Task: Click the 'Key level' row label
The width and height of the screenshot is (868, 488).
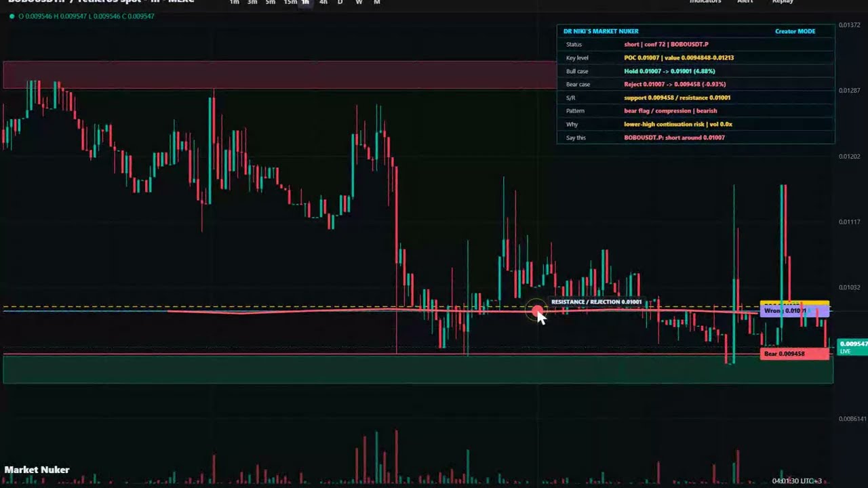Action: (x=577, y=58)
